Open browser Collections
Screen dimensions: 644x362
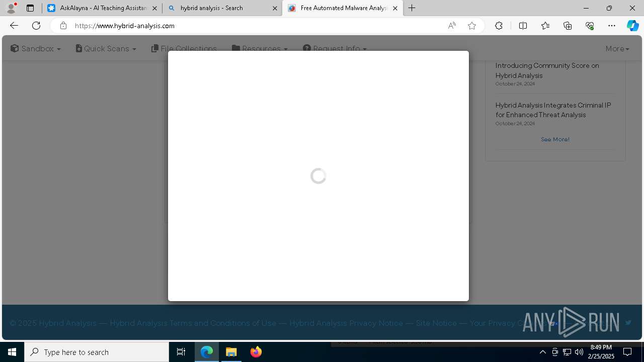click(x=568, y=26)
